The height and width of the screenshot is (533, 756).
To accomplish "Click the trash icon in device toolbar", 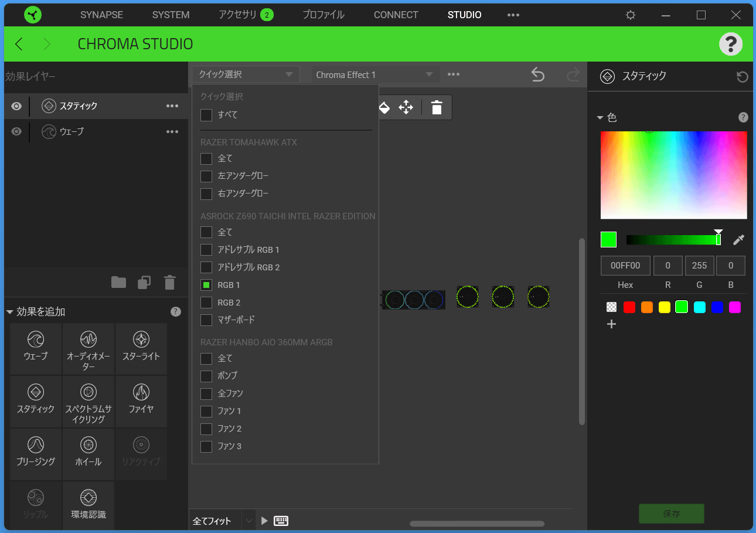I will click(437, 107).
